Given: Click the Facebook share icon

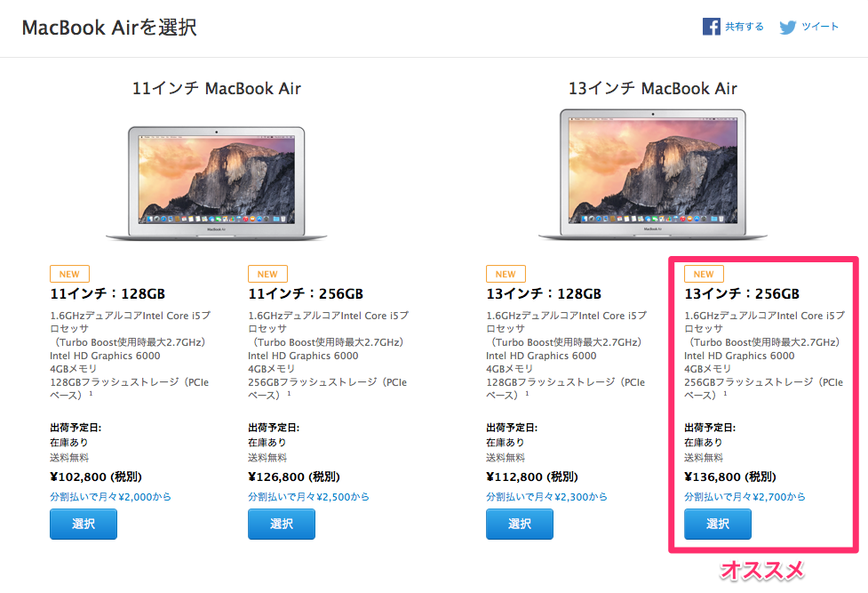Looking at the screenshot, I should point(712,27).
